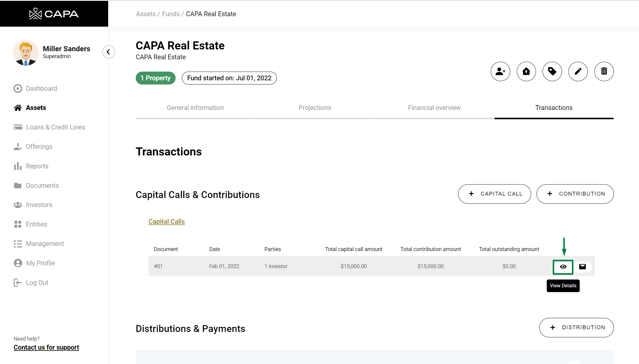Screen dimensions: 639x364
Task: Add a new Contribution
Action: pyautogui.click(x=575, y=194)
